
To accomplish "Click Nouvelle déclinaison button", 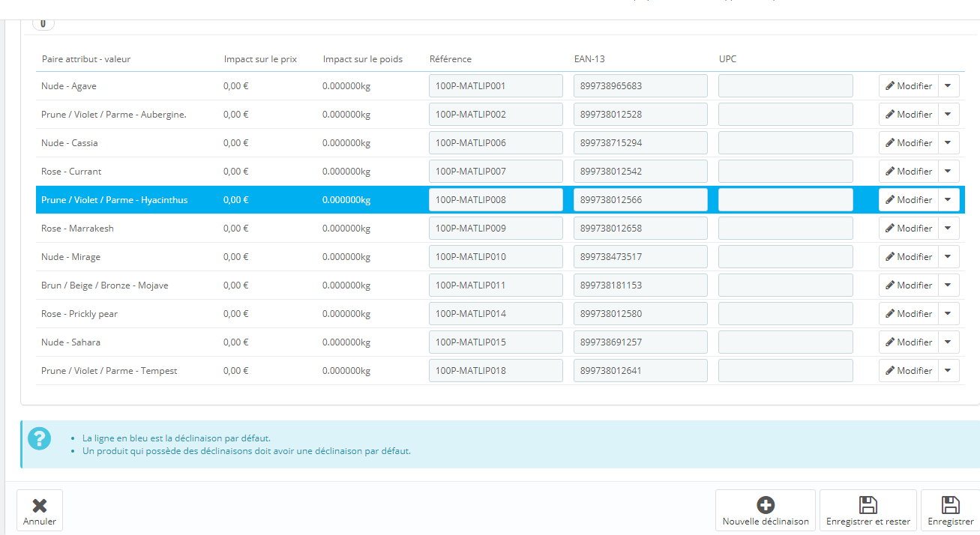I will [766, 510].
